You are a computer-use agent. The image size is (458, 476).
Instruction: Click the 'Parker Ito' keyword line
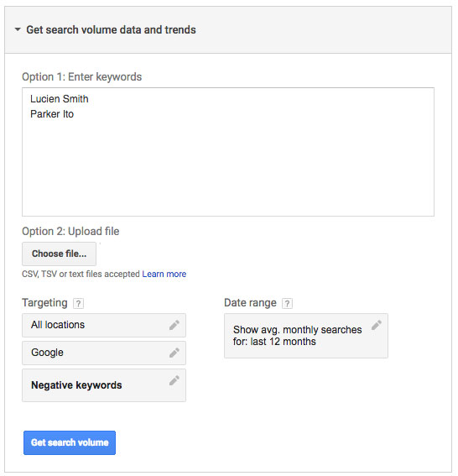pyautogui.click(x=52, y=114)
